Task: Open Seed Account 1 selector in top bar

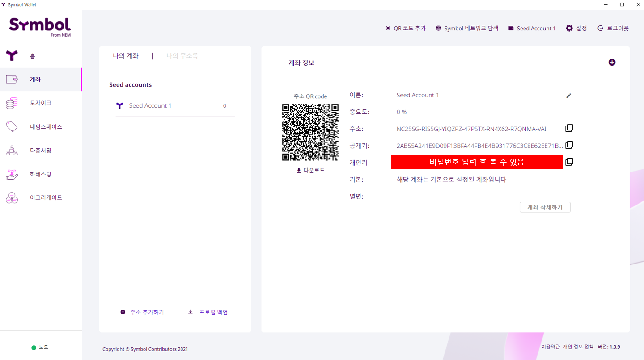Action: pyautogui.click(x=532, y=28)
